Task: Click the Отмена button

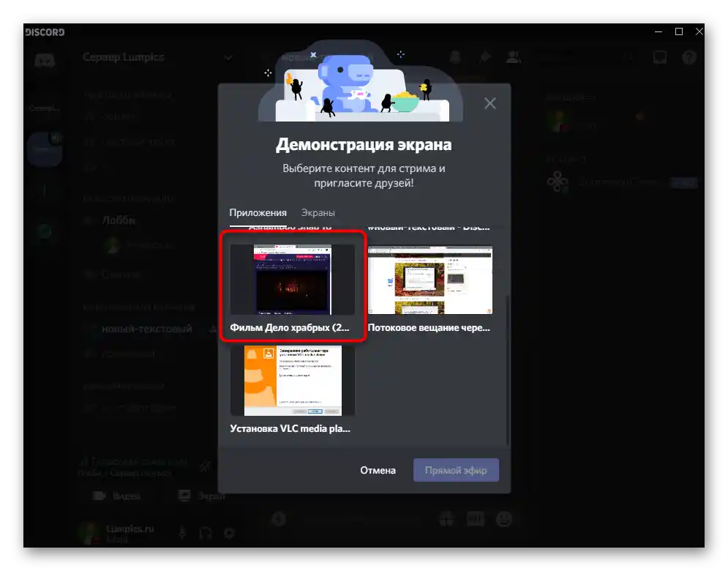Action: (x=378, y=470)
